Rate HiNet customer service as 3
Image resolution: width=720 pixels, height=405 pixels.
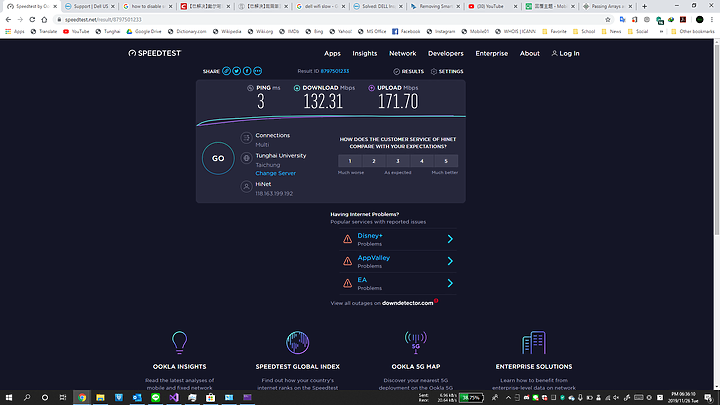pos(398,161)
